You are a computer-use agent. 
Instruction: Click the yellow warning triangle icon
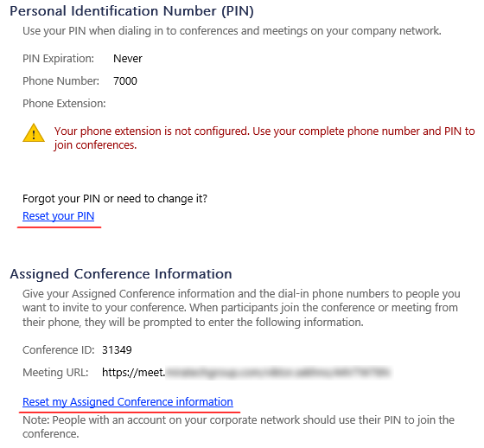tap(34, 133)
